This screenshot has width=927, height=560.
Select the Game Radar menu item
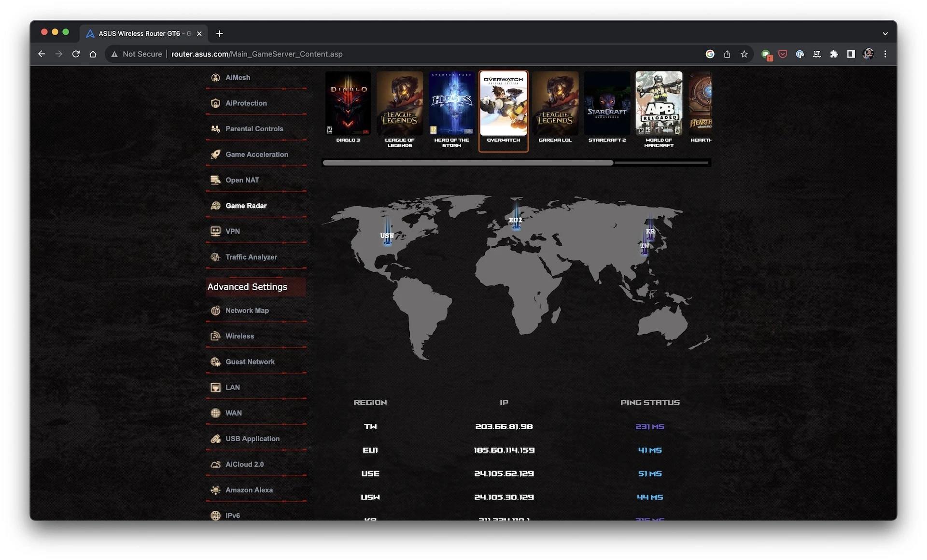246,206
